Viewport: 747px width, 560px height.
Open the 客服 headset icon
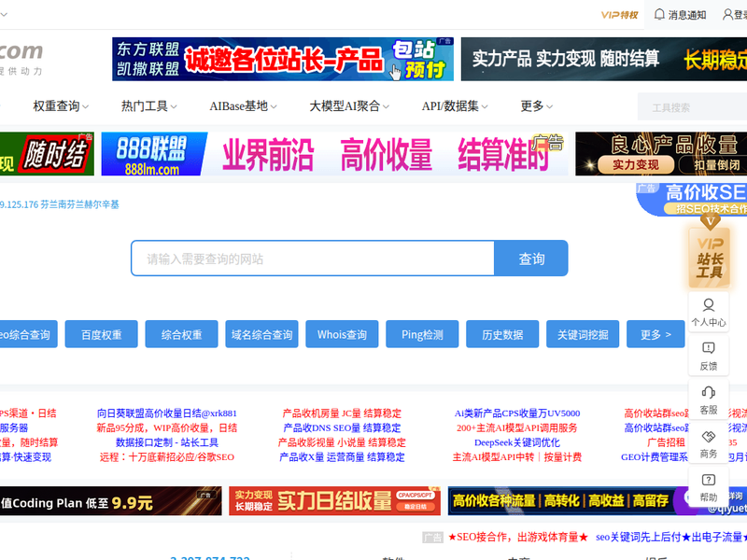click(709, 400)
